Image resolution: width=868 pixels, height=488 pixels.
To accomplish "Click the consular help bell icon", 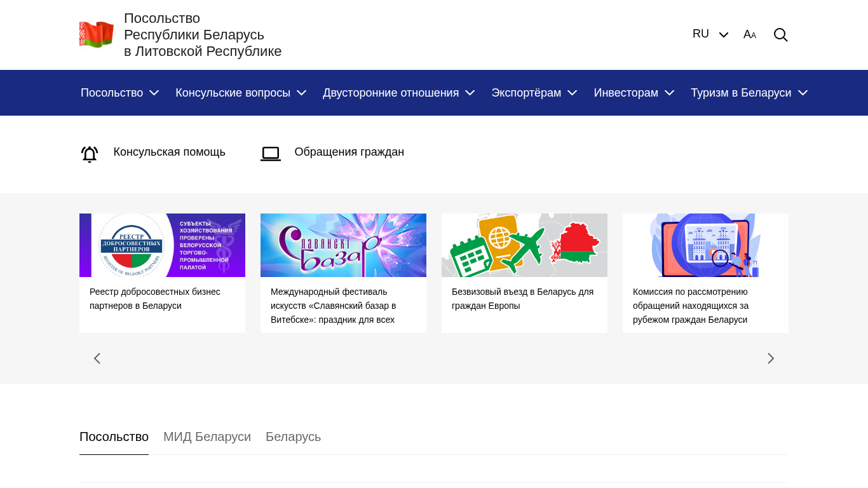I will (x=90, y=154).
